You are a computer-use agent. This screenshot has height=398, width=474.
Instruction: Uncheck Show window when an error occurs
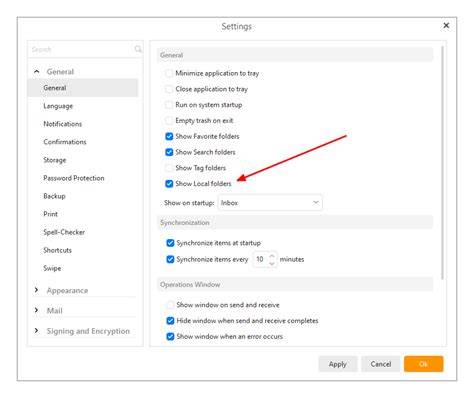[170, 336]
